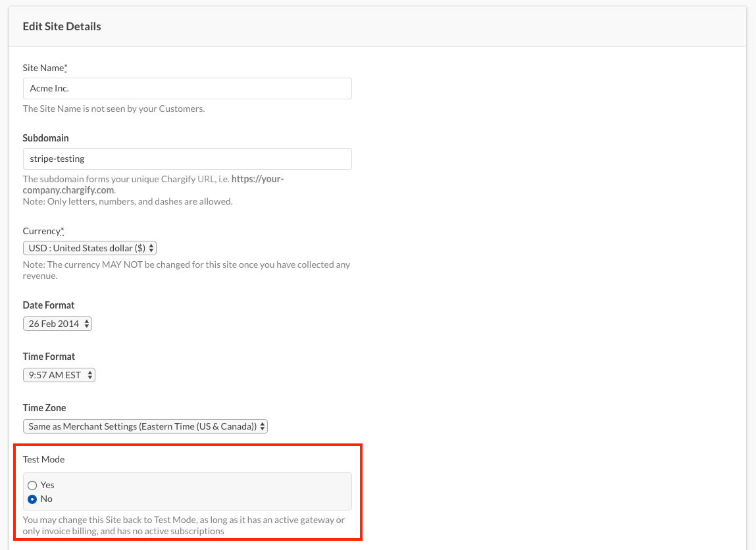Expand the Time Zone selection dropdown
The height and width of the screenshot is (550, 756).
click(x=145, y=426)
